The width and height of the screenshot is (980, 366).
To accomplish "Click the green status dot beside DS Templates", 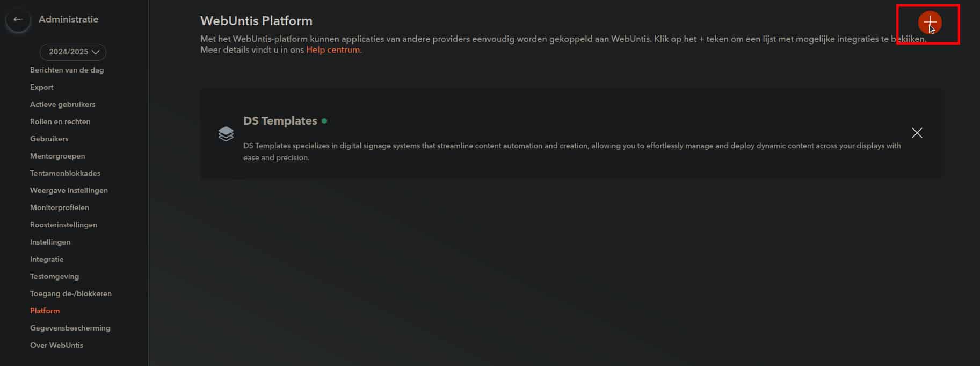I will (x=324, y=121).
